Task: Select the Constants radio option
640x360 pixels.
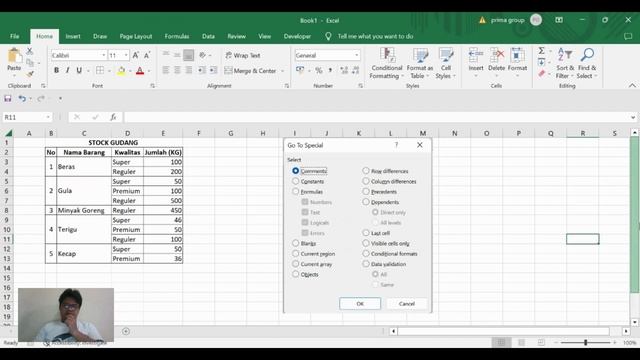Action: [x=296, y=181]
